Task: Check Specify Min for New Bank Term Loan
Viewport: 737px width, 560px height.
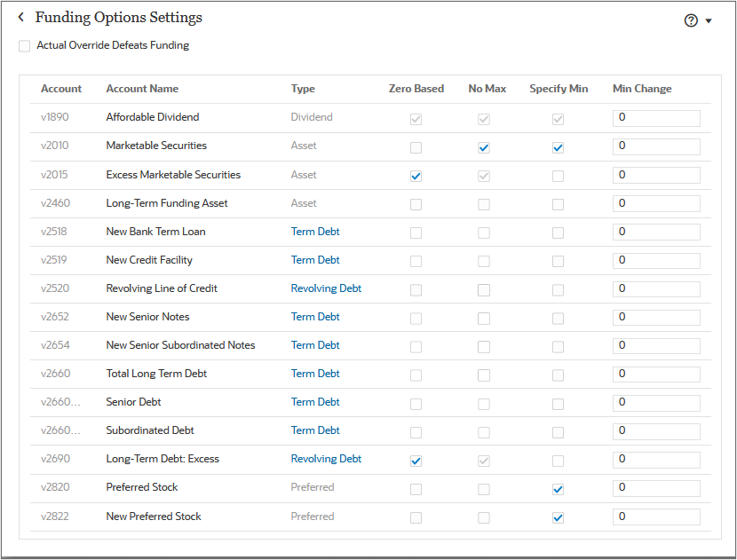Action: coord(558,232)
